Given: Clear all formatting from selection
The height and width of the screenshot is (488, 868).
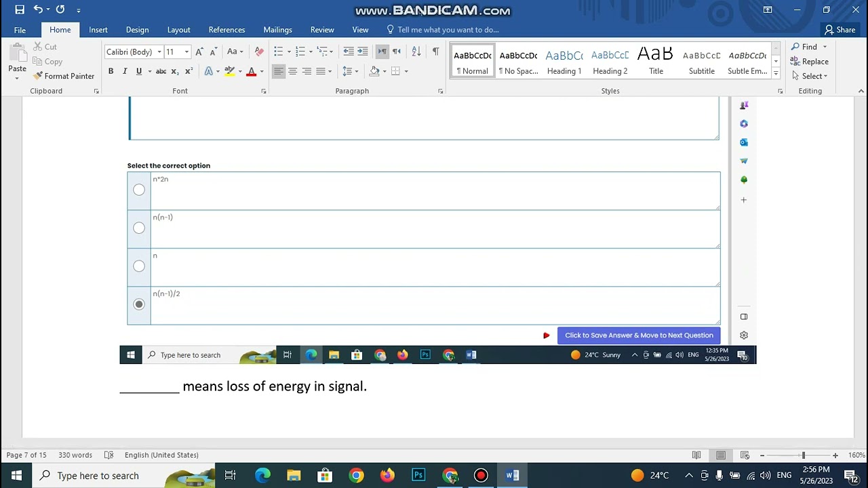Looking at the screenshot, I should coord(259,52).
